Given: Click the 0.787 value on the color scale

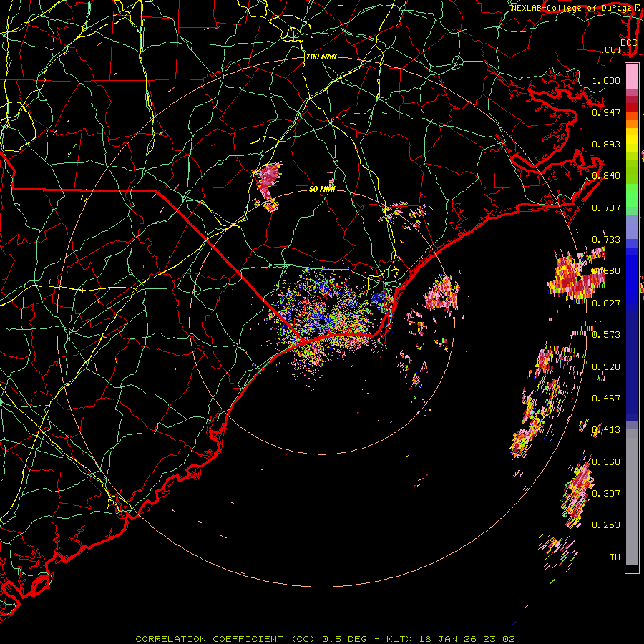Looking at the screenshot, I should (606, 208).
